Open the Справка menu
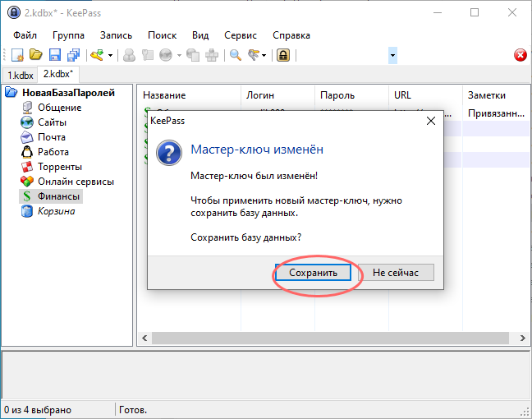 coord(291,35)
